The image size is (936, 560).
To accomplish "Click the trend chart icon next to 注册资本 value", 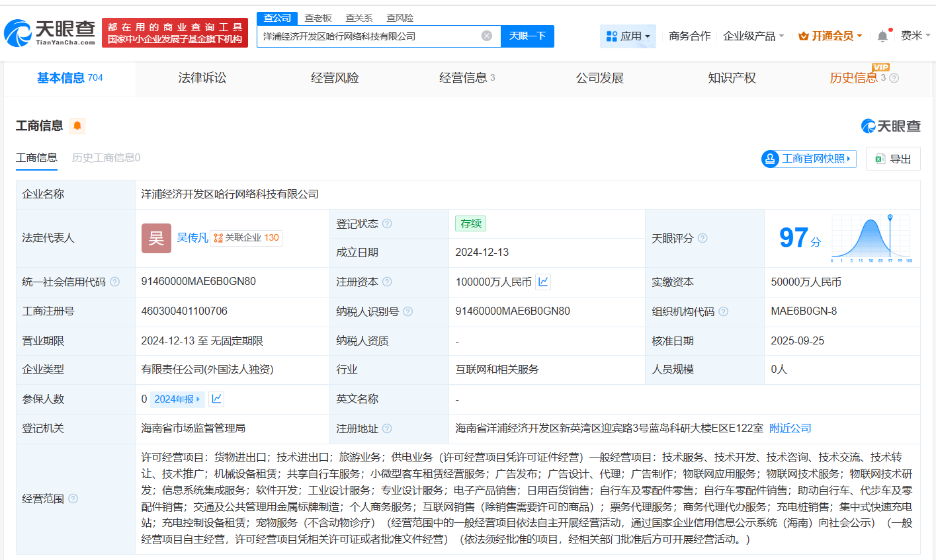I will (542, 282).
